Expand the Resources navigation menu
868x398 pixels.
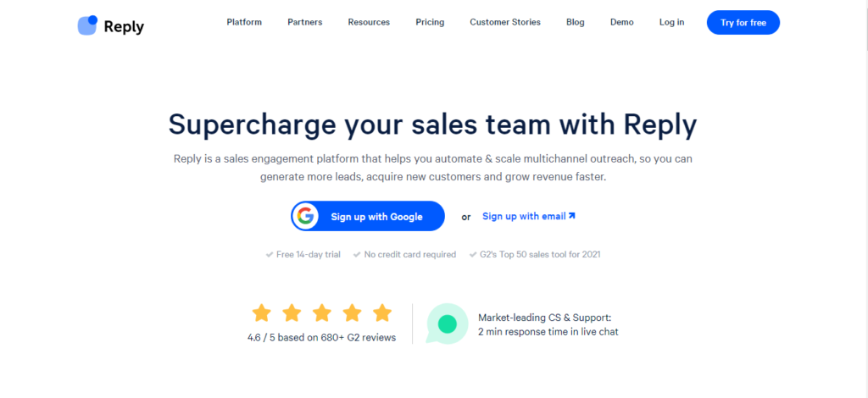pyautogui.click(x=369, y=22)
